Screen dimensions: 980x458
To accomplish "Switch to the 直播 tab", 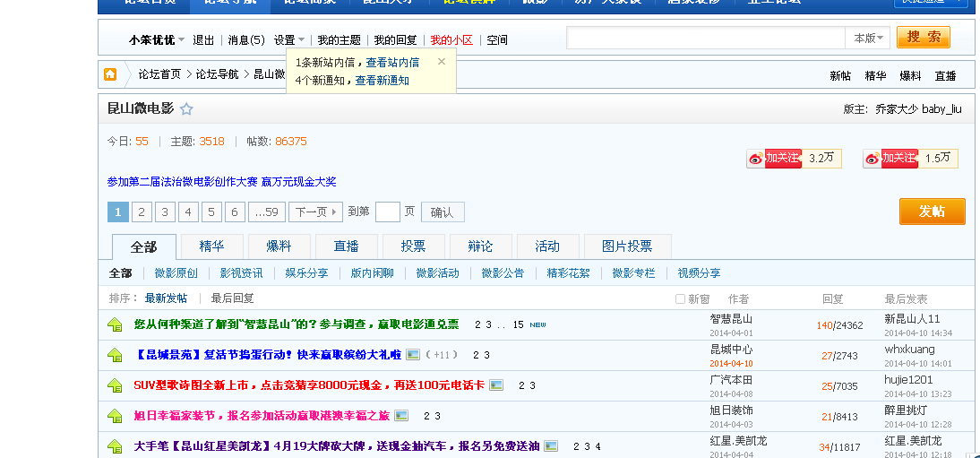I will click(347, 246).
